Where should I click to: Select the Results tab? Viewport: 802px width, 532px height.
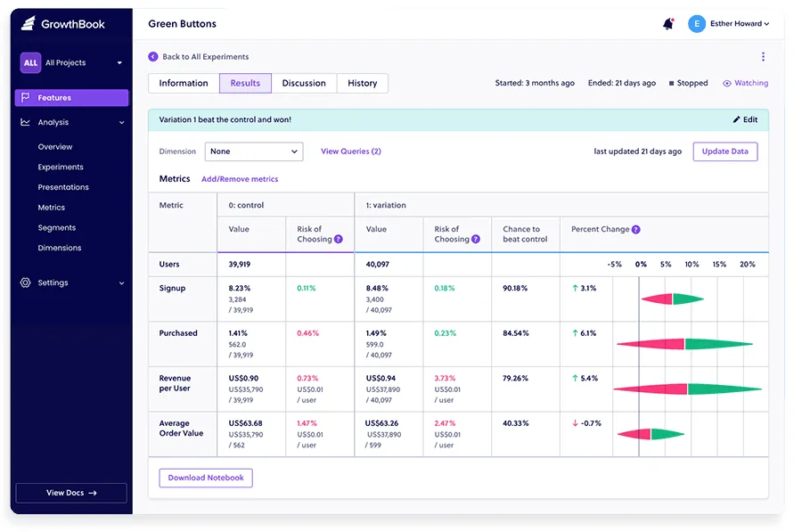click(x=245, y=83)
